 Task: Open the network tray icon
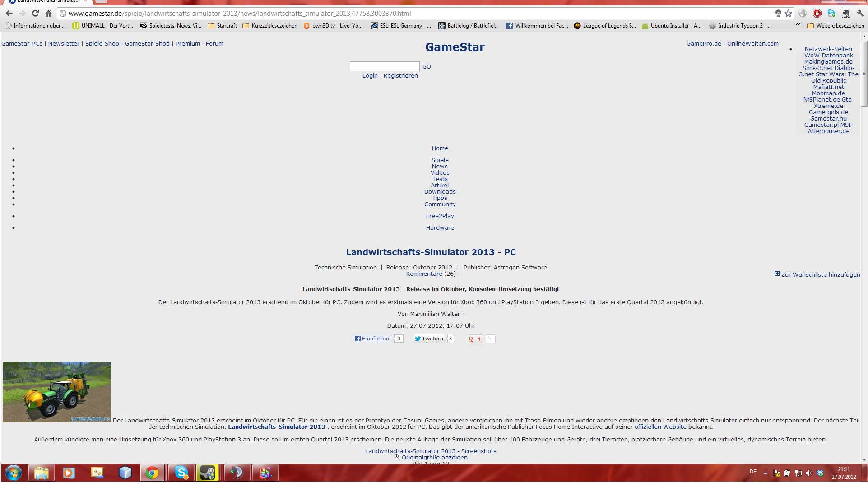coord(798,473)
